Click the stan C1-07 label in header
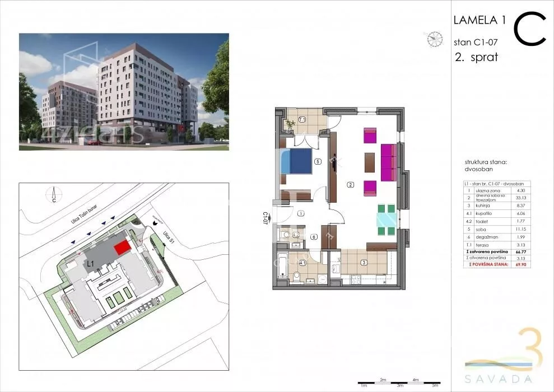The width and height of the screenshot is (554, 392). coord(475,42)
